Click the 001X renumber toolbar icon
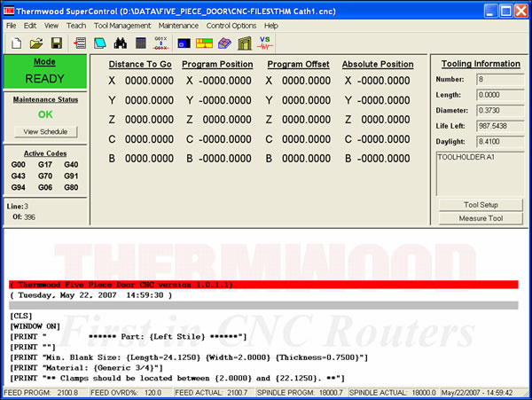The image size is (532, 400). 160,43
